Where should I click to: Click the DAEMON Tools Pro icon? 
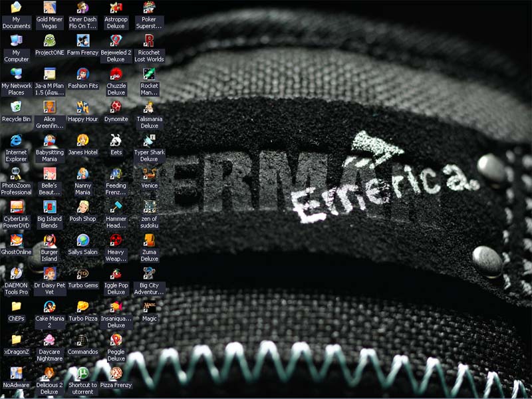(x=16, y=273)
